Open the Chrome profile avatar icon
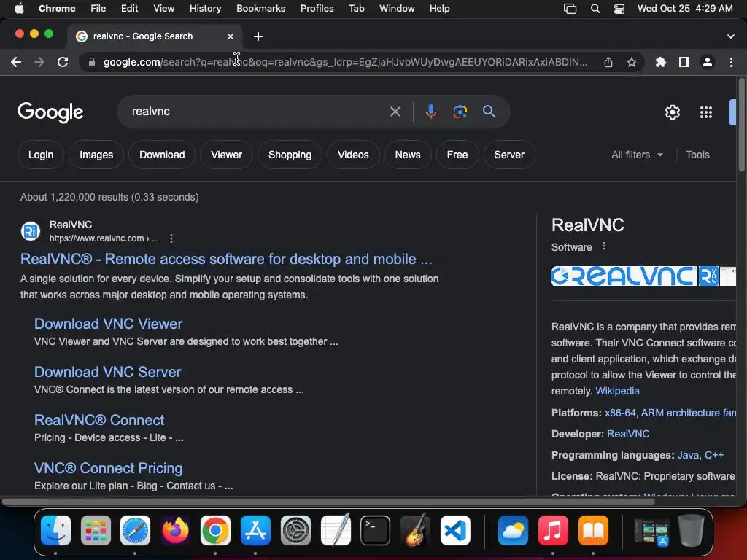Viewport: 747px width, 560px height. [708, 63]
